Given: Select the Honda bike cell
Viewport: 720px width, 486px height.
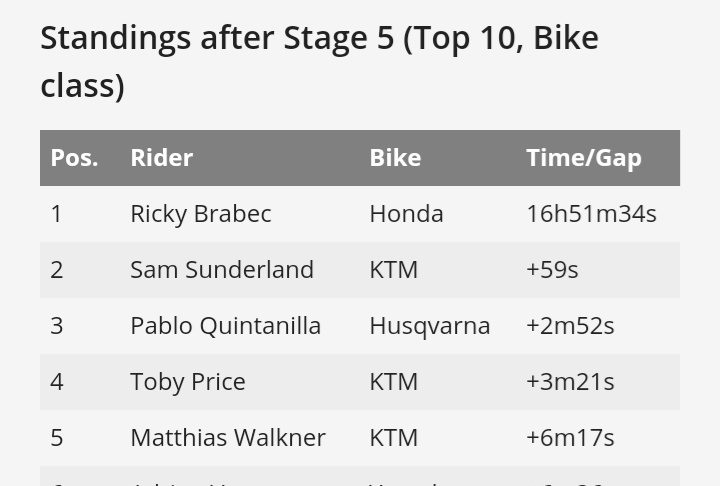Looking at the screenshot, I should click(x=406, y=214).
